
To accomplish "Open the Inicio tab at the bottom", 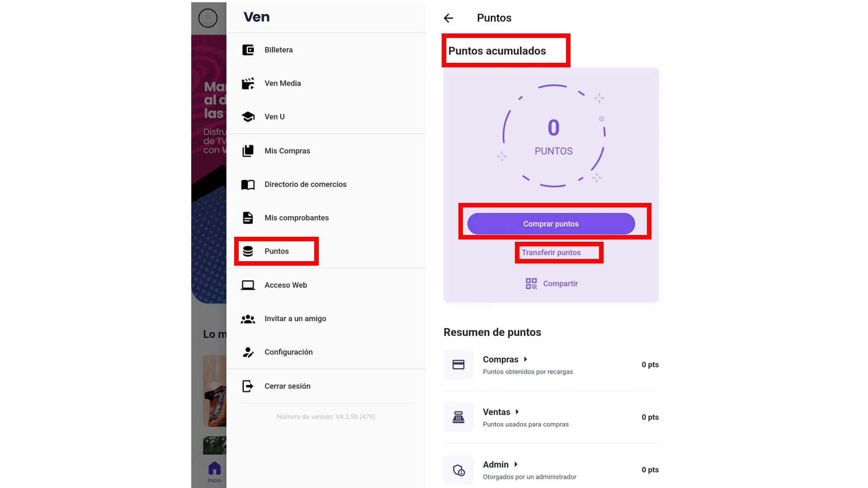I will tap(214, 471).
